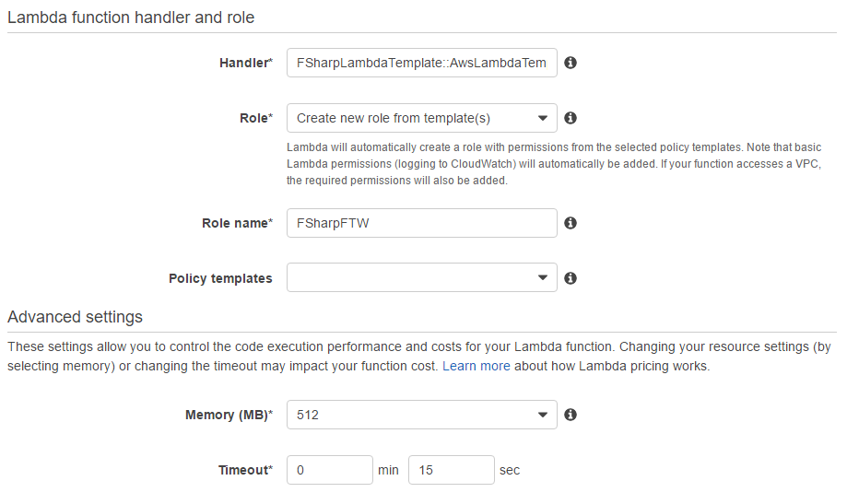Expand the Policy templates dropdown
847x504 pixels.
(x=421, y=278)
